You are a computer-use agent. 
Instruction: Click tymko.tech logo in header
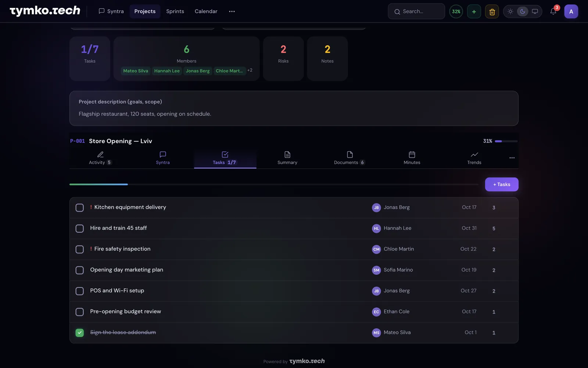coord(45,11)
